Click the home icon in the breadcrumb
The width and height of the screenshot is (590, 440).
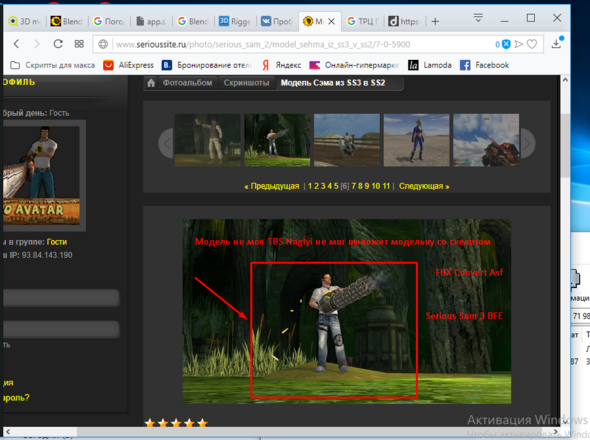[151, 83]
